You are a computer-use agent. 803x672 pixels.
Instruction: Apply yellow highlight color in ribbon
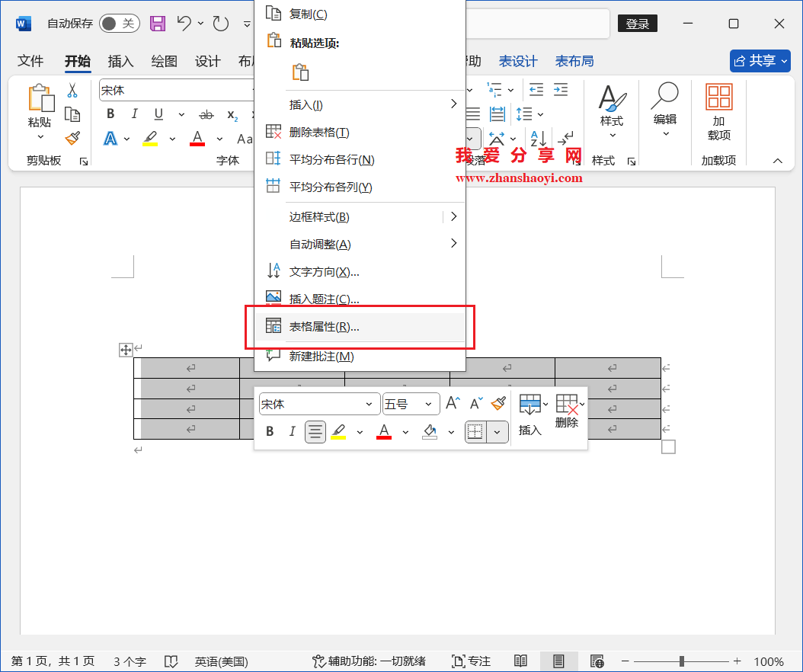pos(150,139)
